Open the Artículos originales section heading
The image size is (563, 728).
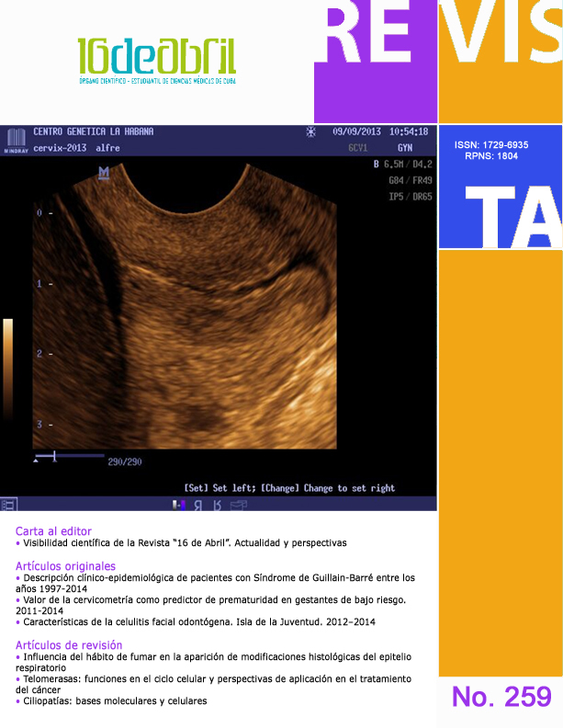pyautogui.click(x=66, y=566)
